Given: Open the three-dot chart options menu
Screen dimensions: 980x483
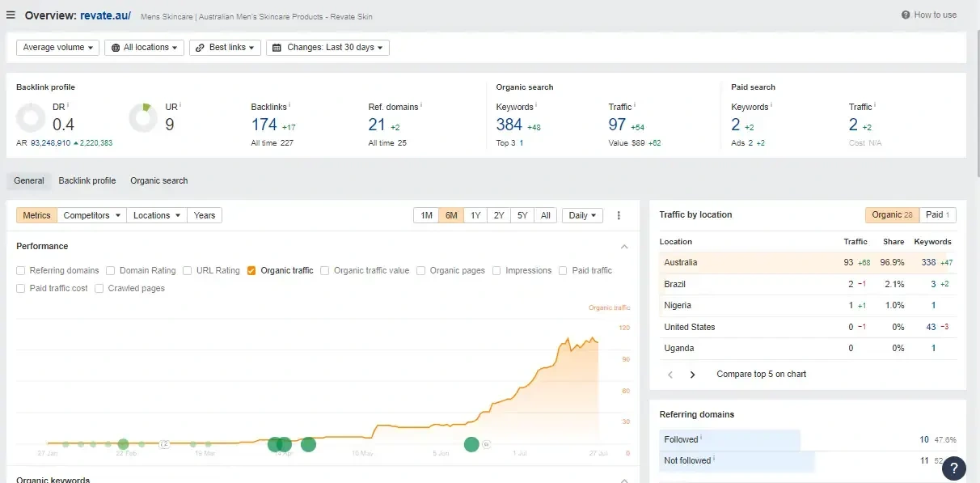Looking at the screenshot, I should 619,215.
